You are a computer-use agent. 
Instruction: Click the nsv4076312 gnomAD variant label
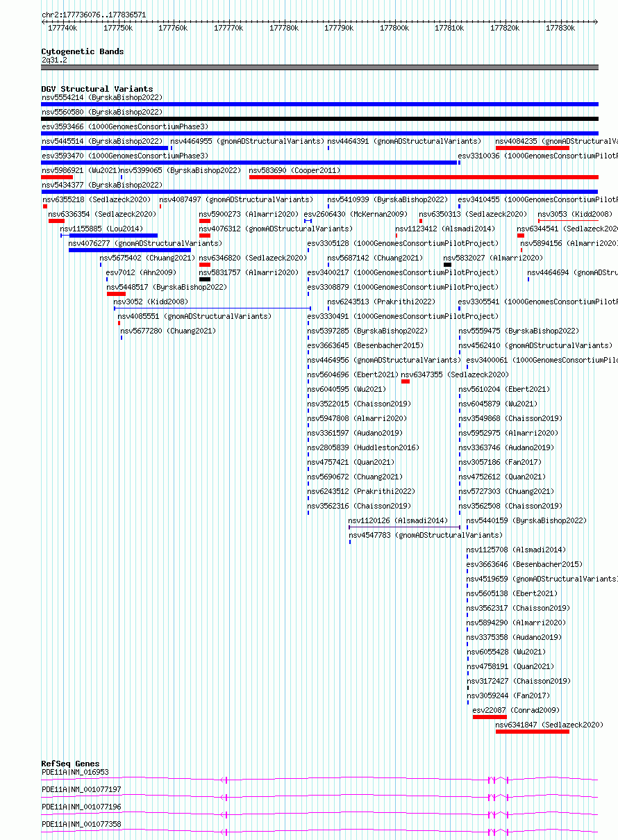coord(276,229)
